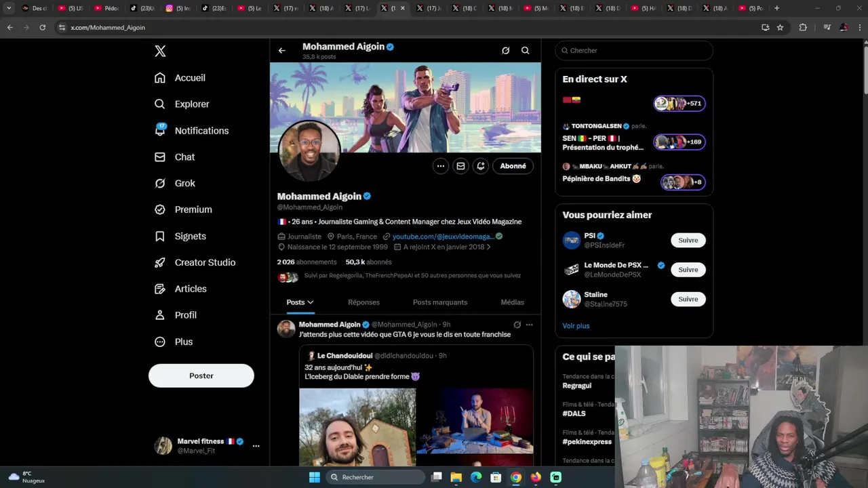868x488 pixels.
Task: Open Articles from the sidebar
Action: coord(180,289)
